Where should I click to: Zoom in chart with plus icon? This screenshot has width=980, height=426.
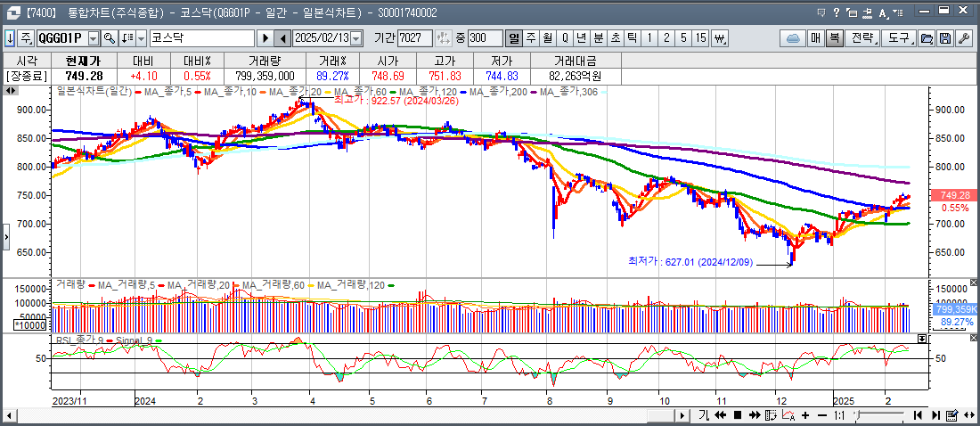pos(805,415)
